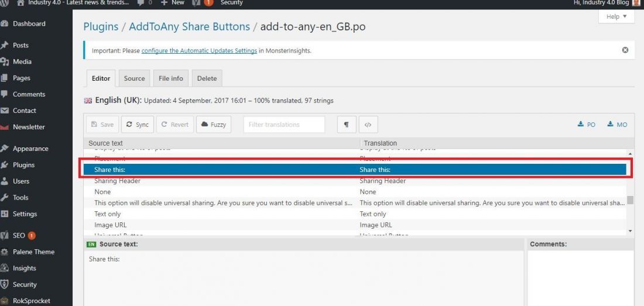
Task: Open Plugins in the sidebar
Action: pos(23,165)
